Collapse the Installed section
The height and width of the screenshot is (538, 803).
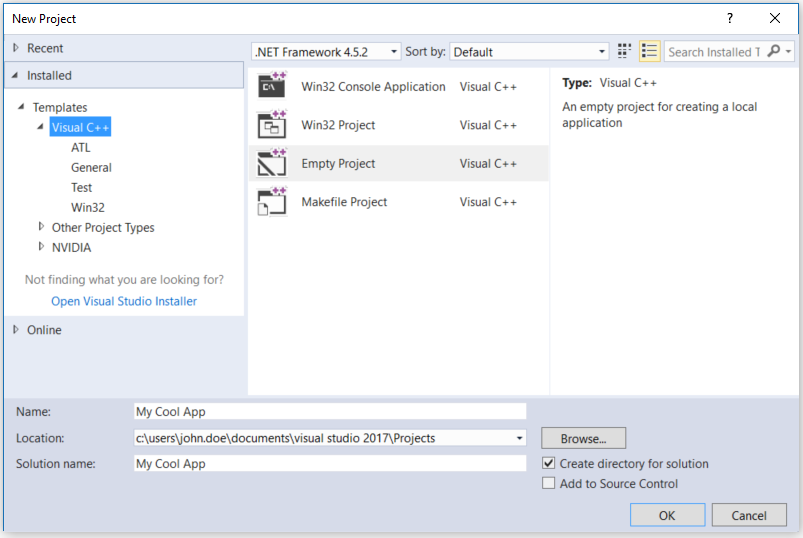tap(15, 75)
